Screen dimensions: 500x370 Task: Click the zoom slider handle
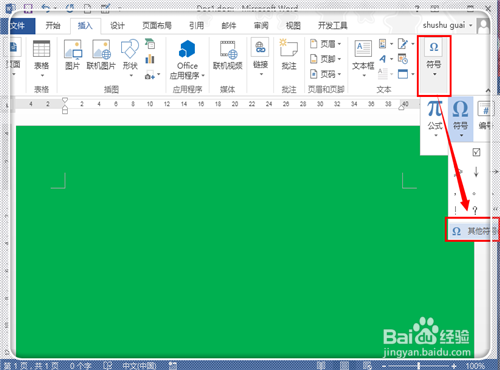click(419, 366)
